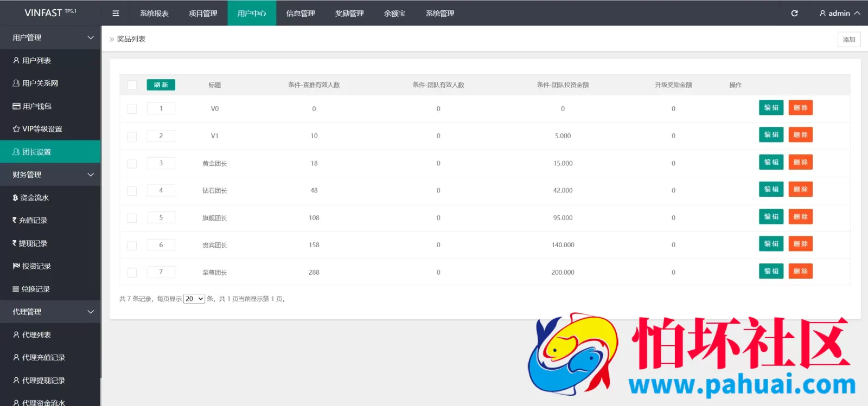Click the sort order field with value 7
868x406 pixels.
tap(161, 272)
